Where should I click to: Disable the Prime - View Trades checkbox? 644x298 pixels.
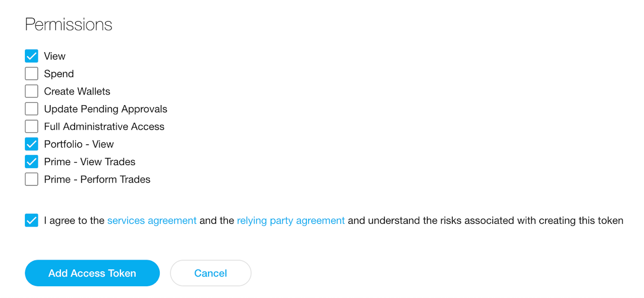tap(31, 162)
